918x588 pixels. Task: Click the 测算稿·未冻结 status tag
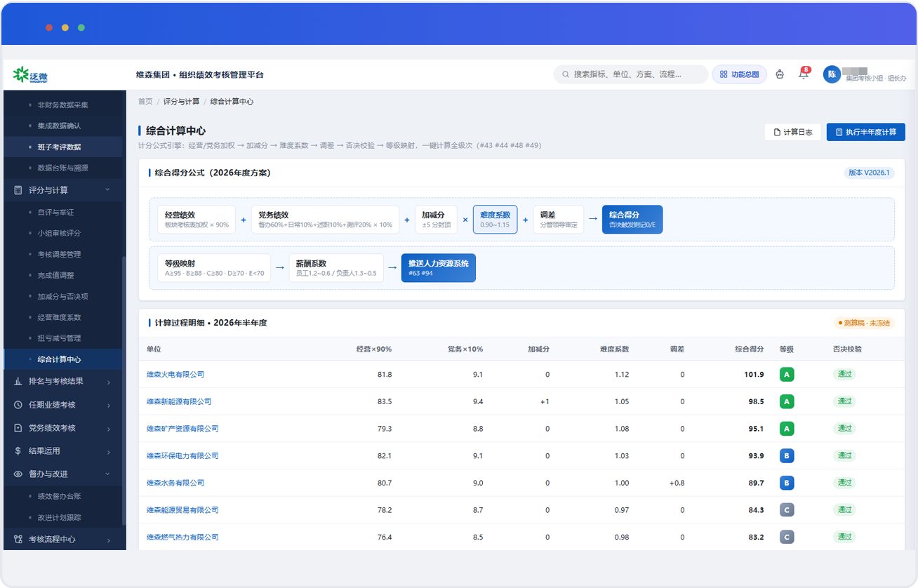tap(863, 323)
